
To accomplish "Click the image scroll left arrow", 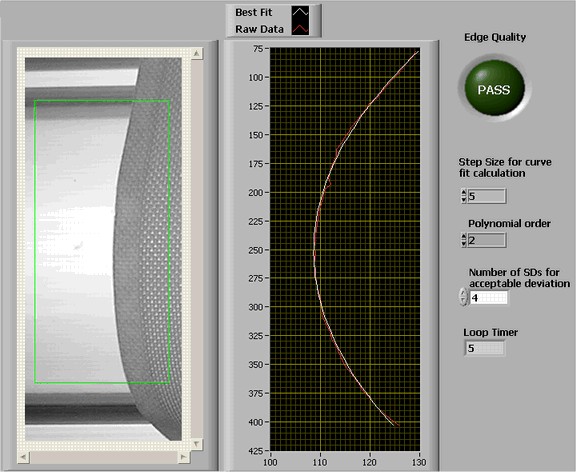I will point(24,457).
